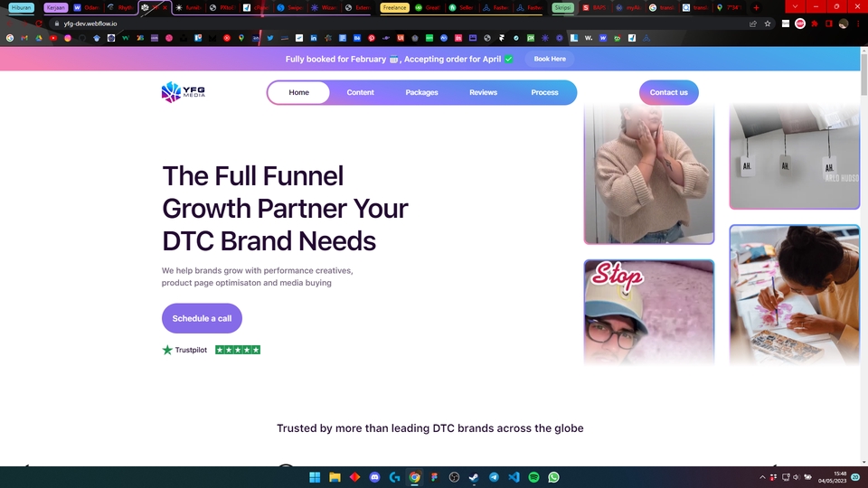Viewport: 868px width, 488px height.
Task: Open the Pinterest bookmark icon
Action: (x=372, y=38)
